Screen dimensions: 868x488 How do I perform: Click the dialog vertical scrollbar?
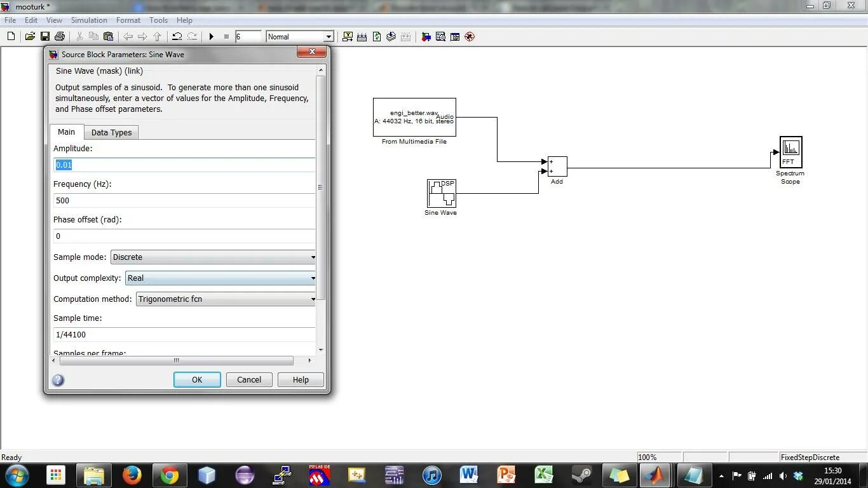pos(321,187)
